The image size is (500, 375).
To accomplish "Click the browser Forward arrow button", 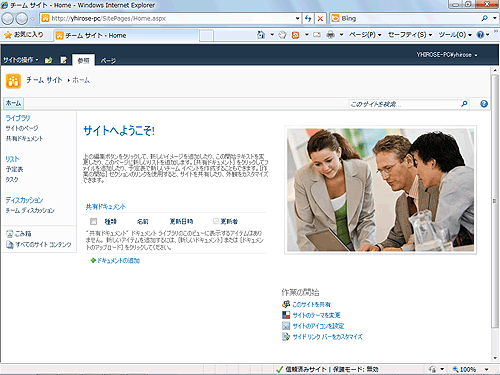I will click(x=22, y=19).
